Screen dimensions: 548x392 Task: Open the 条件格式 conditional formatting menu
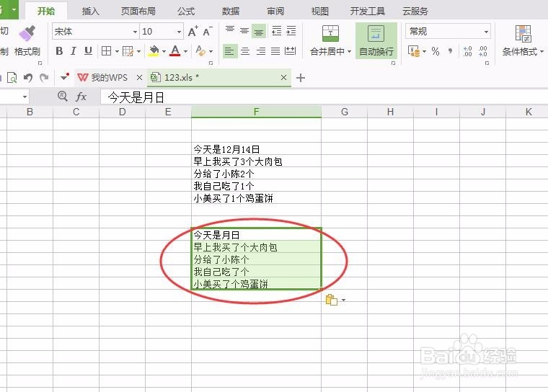pos(523,41)
